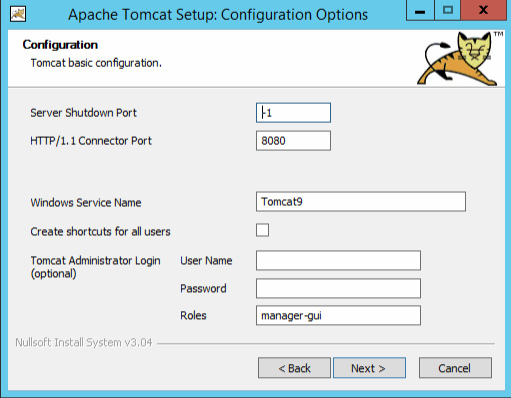This screenshot has height=398, width=511.
Task: Close the Apache Tomcat Setup window
Action: click(483, 11)
